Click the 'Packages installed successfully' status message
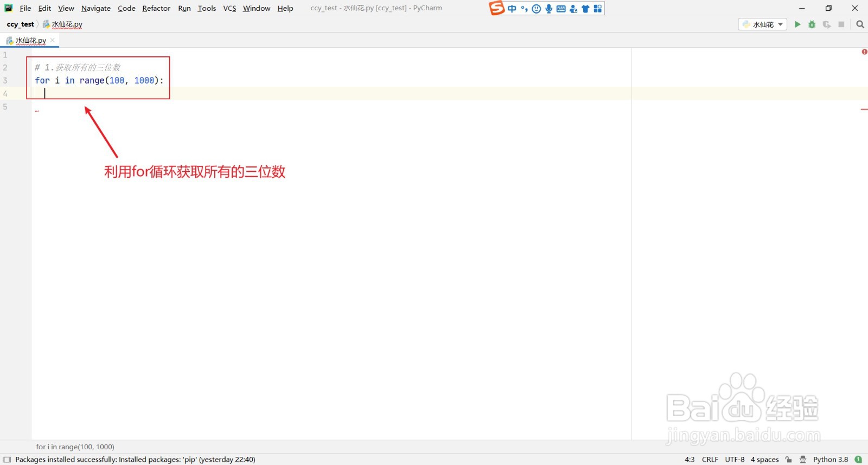The image size is (868, 465). (x=135, y=460)
